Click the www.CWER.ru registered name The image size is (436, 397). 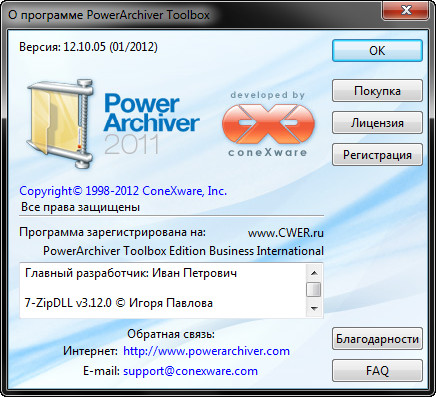(x=286, y=233)
